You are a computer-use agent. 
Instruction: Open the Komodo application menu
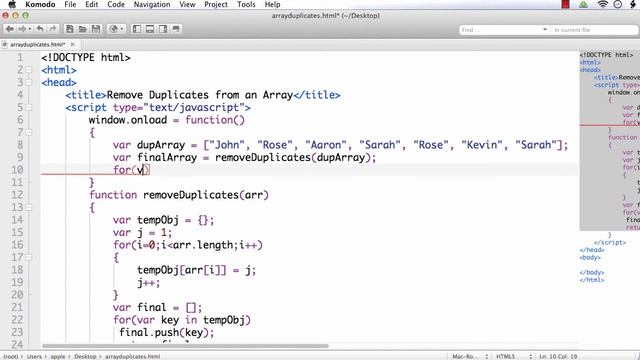40,4
